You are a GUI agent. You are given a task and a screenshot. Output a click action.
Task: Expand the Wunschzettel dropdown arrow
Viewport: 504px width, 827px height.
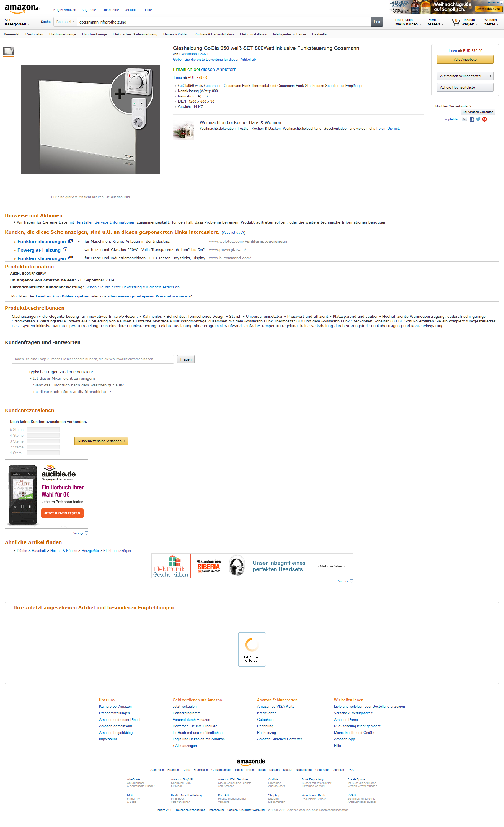(490, 76)
